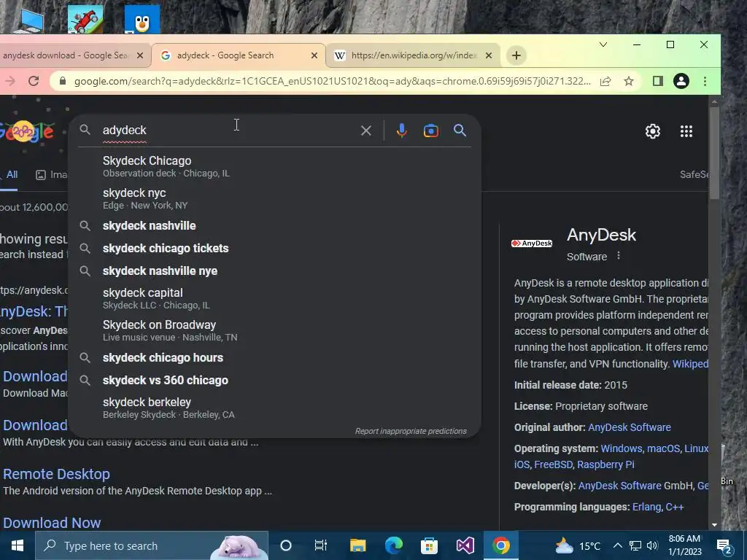The image size is (747, 560).
Task: Select the adydeck Google Search tab
Action: (x=239, y=55)
